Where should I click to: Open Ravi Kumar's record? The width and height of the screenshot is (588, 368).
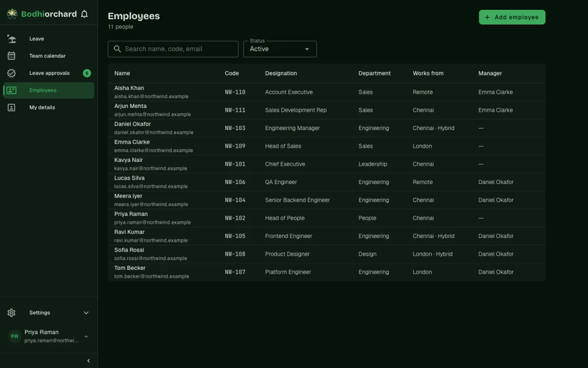coord(129,232)
